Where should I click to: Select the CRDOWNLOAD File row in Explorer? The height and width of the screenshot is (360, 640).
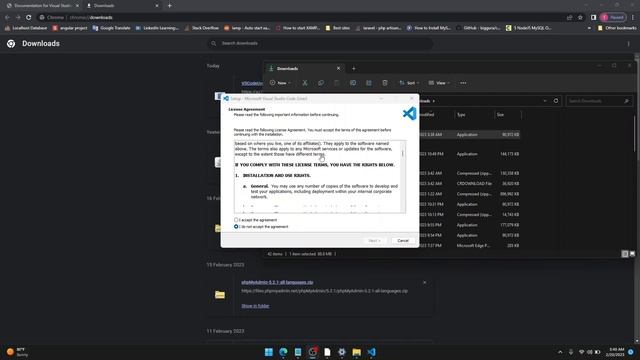point(469,184)
